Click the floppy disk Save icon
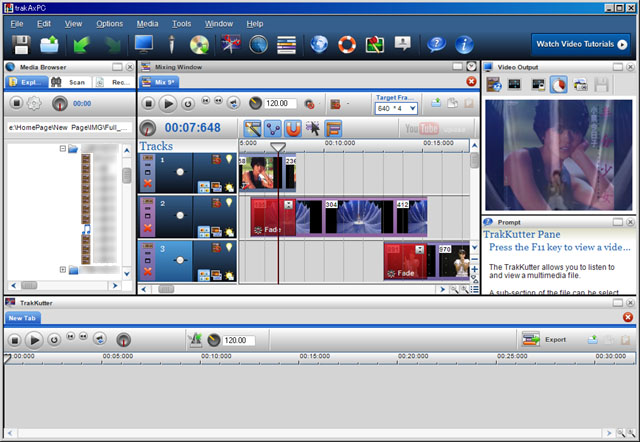This screenshot has width=640, height=442. tap(21, 44)
